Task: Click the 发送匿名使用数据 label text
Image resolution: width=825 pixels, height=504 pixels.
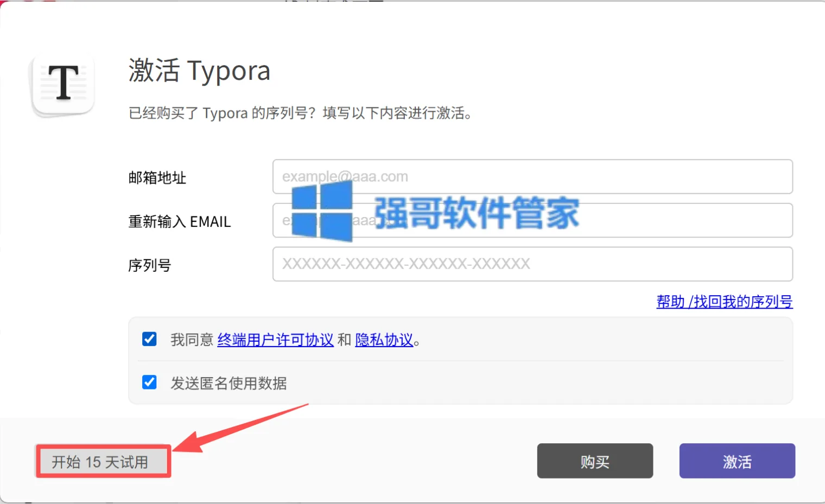Action: click(229, 384)
